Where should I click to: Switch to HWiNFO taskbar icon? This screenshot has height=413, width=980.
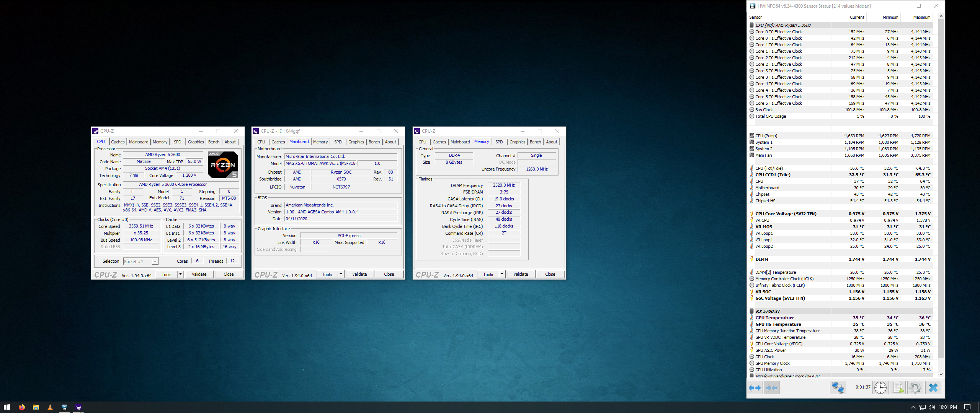pyautogui.click(x=64, y=407)
